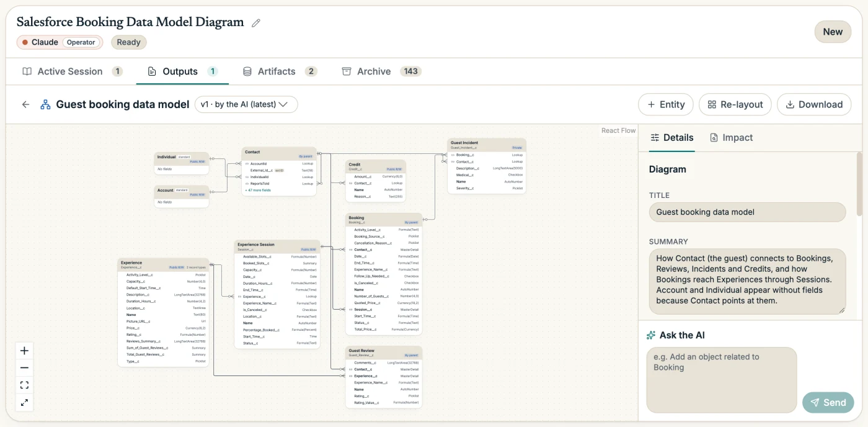Click 'Quoted_Price__c' field in Booking

tap(384, 302)
